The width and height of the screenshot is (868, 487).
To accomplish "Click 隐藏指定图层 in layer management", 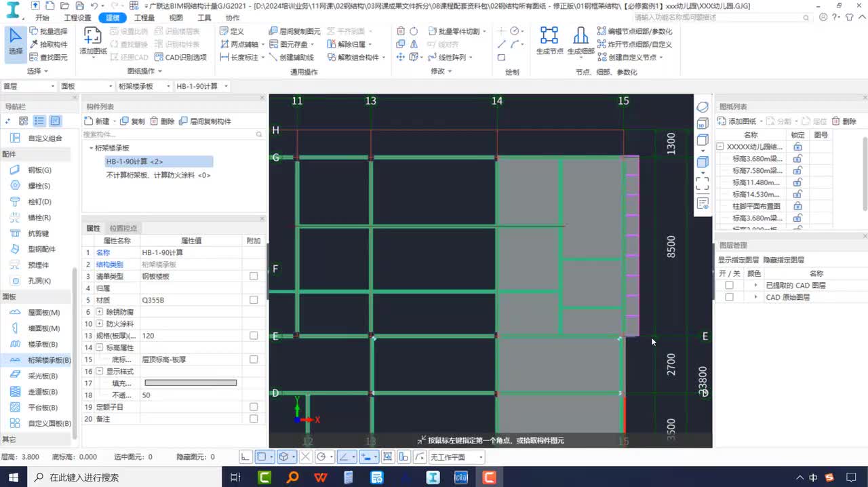I will pyautogui.click(x=783, y=260).
